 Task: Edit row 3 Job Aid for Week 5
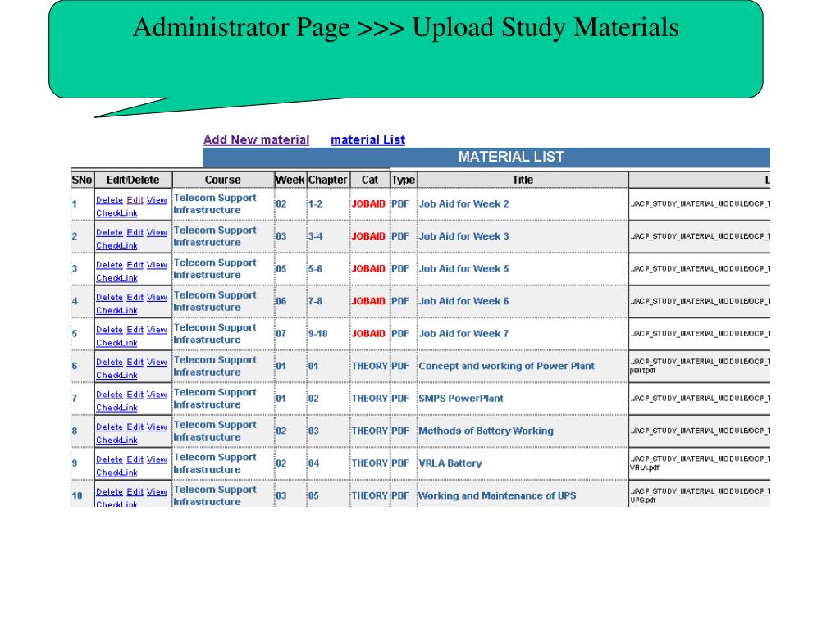(135, 265)
